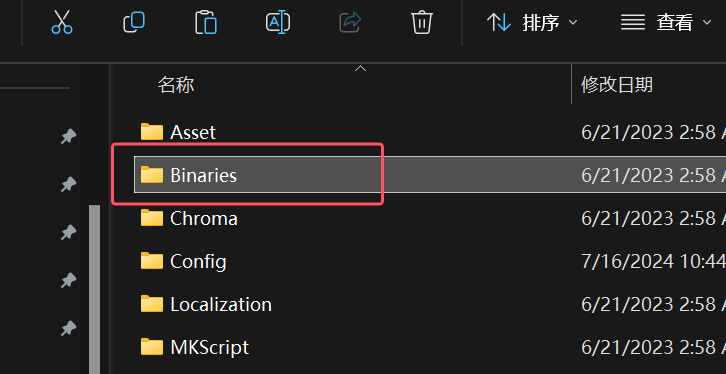Click the Rename icon in toolbar
The width and height of the screenshot is (726, 374).
(x=278, y=22)
